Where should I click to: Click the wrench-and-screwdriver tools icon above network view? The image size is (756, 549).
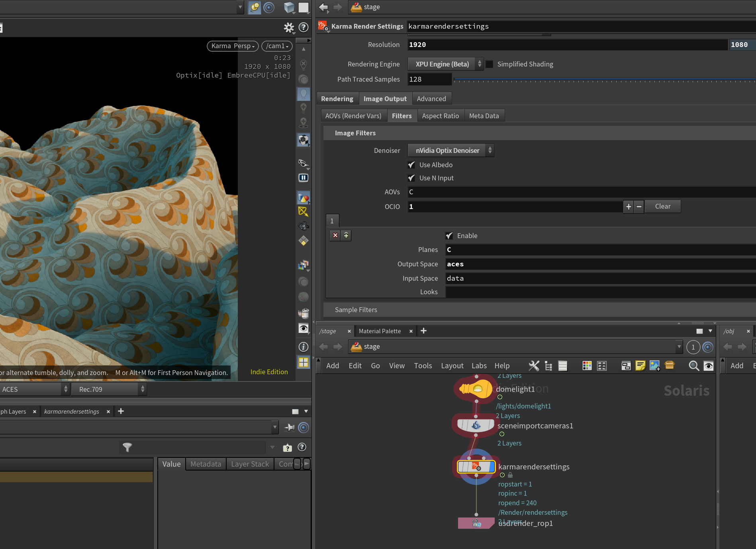534,365
